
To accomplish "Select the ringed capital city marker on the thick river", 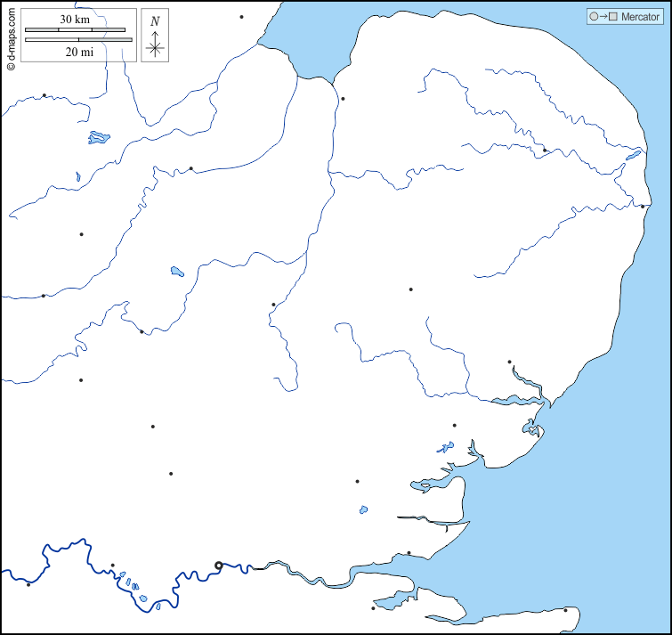I will click(219, 565).
